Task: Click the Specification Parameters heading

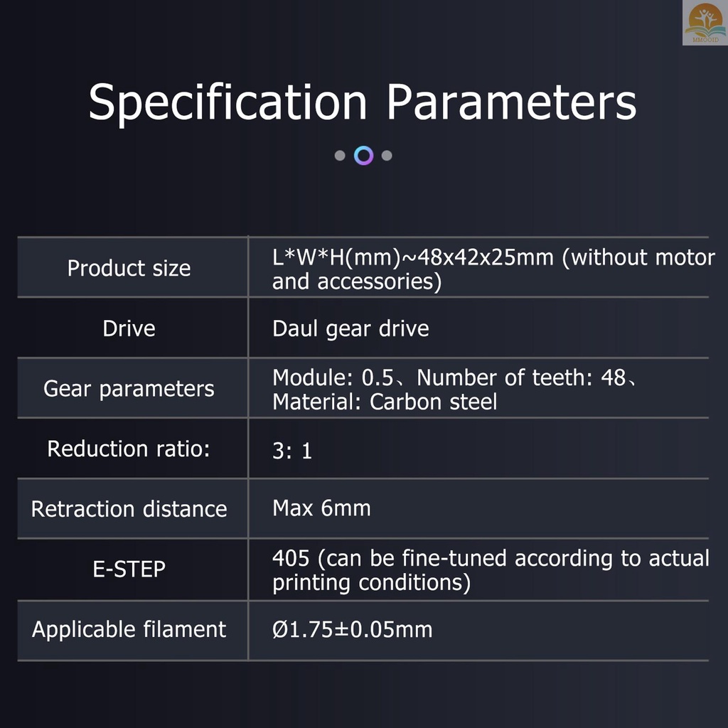Action: point(363,102)
